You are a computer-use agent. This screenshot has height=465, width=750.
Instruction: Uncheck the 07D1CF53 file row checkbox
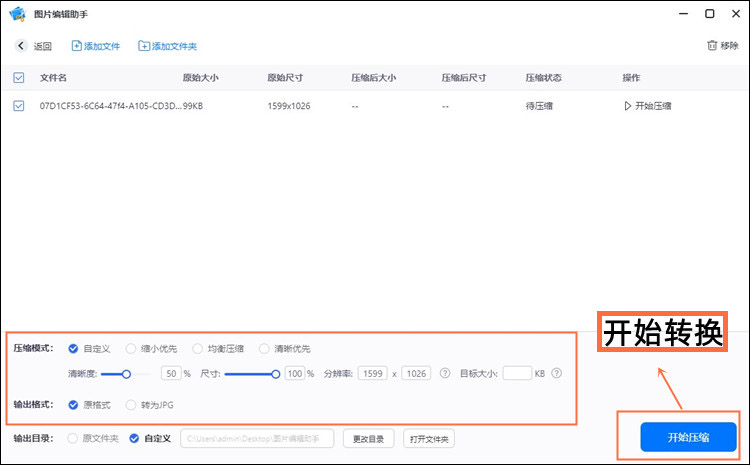[x=19, y=106]
